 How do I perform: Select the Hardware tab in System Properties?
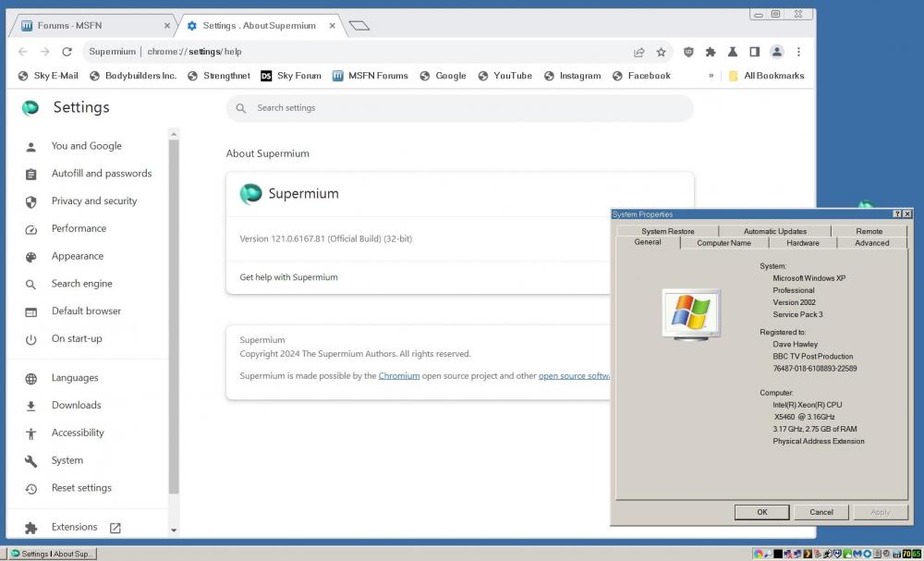click(x=802, y=243)
